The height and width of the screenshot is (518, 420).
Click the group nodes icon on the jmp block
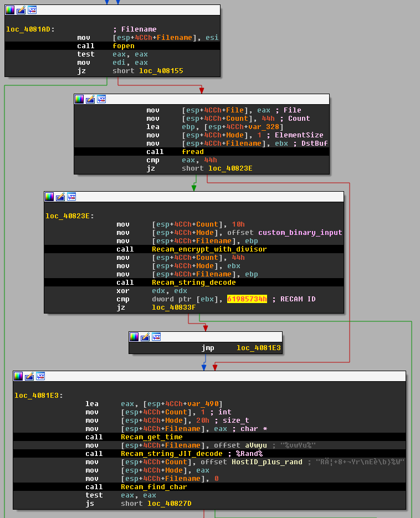tap(156, 337)
